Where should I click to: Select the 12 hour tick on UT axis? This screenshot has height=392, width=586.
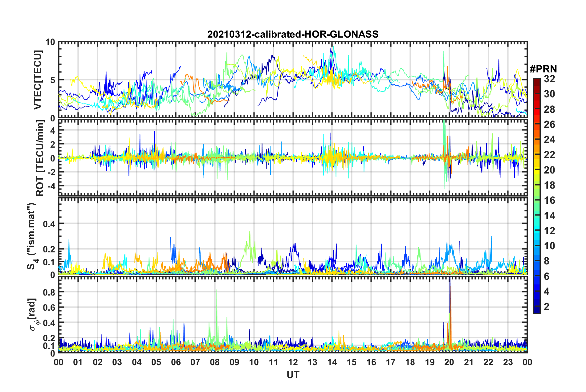[293, 362]
